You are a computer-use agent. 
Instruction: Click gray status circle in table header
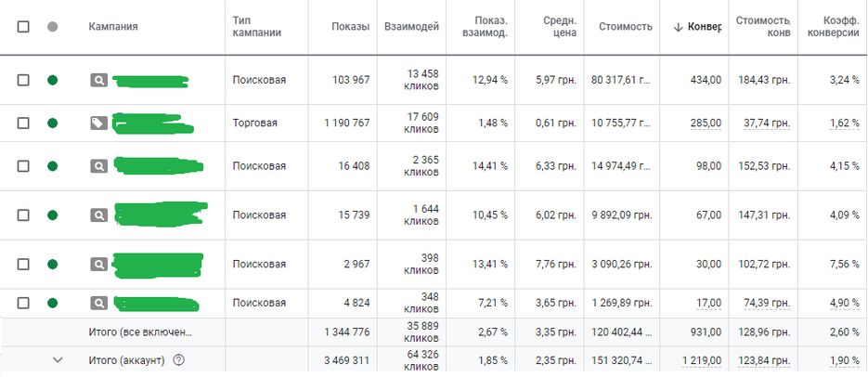[x=53, y=27]
